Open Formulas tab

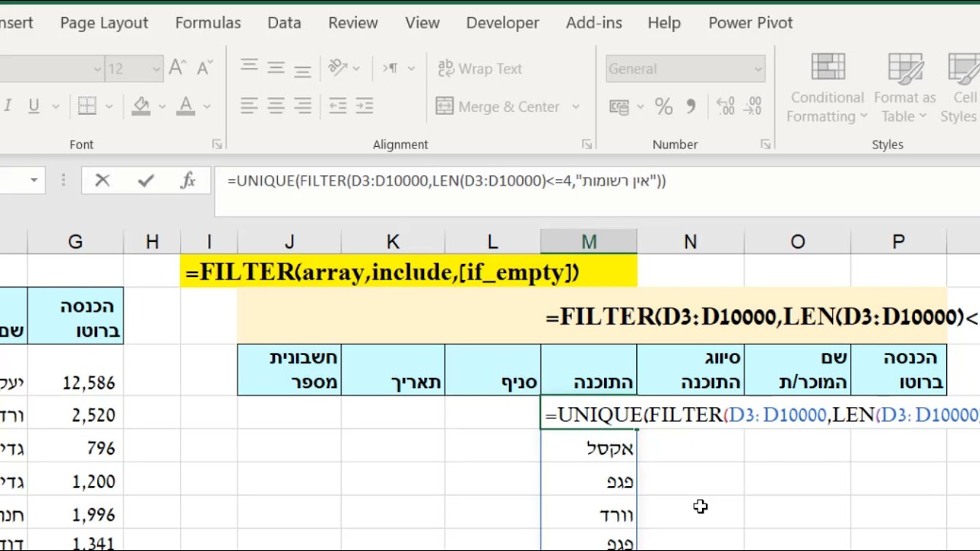(x=208, y=23)
